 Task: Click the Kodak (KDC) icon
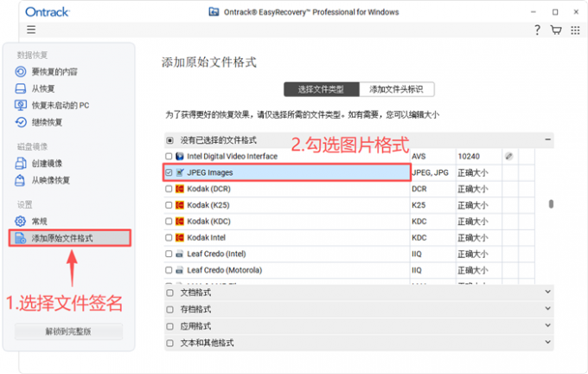(180, 221)
